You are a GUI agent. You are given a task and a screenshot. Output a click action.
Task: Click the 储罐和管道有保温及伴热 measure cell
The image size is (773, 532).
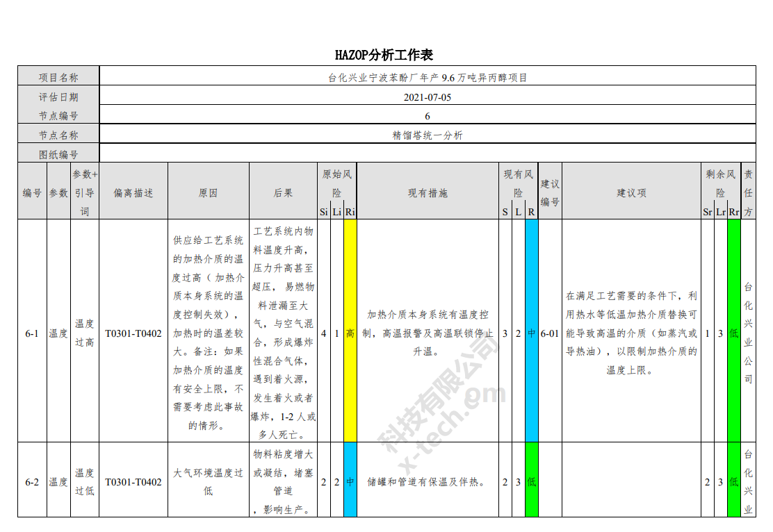click(x=428, y=480)
